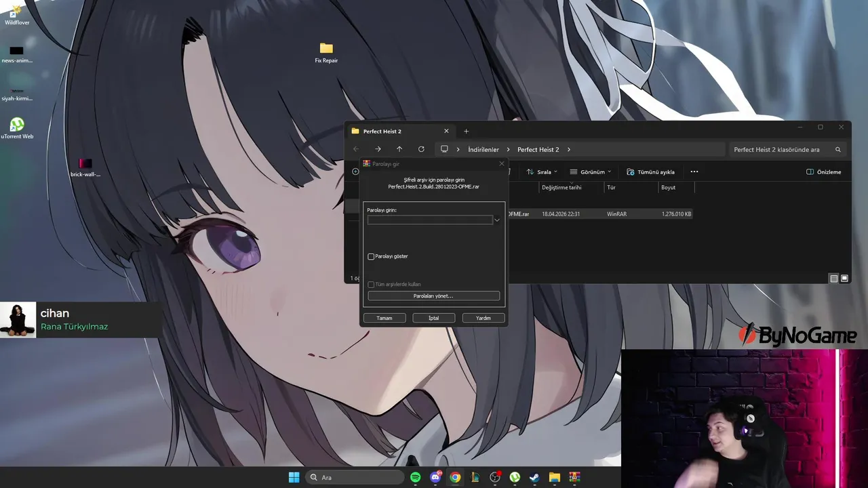The width and height of the screenshot is (868, 488).
Task: Refresh the Perfect Heist 2 folder
Action: click(x=421, y=149)
